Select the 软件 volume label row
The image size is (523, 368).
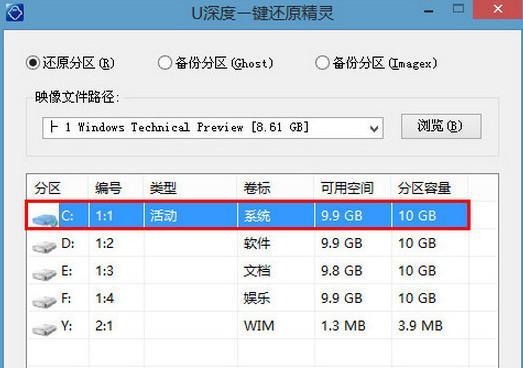257,243
